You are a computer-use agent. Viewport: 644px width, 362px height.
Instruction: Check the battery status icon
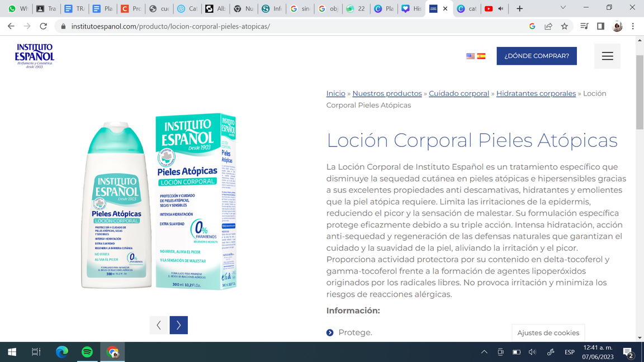pos(517,352)
